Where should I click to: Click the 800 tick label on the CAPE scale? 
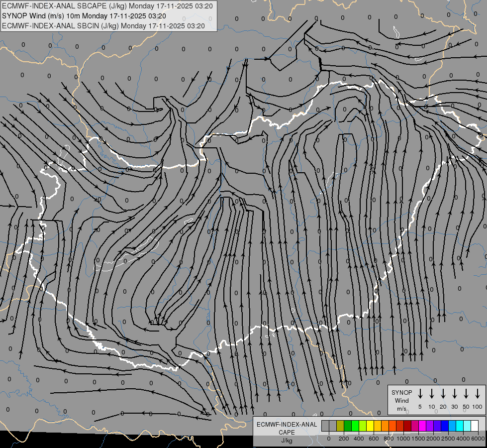(x=389, y=439)
